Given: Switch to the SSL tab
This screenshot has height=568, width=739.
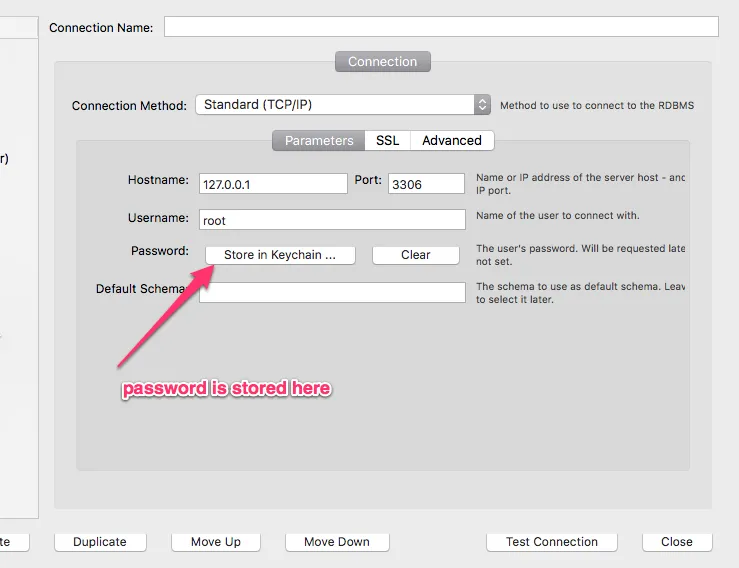Looking at the screenshot, I should [387, 140].
